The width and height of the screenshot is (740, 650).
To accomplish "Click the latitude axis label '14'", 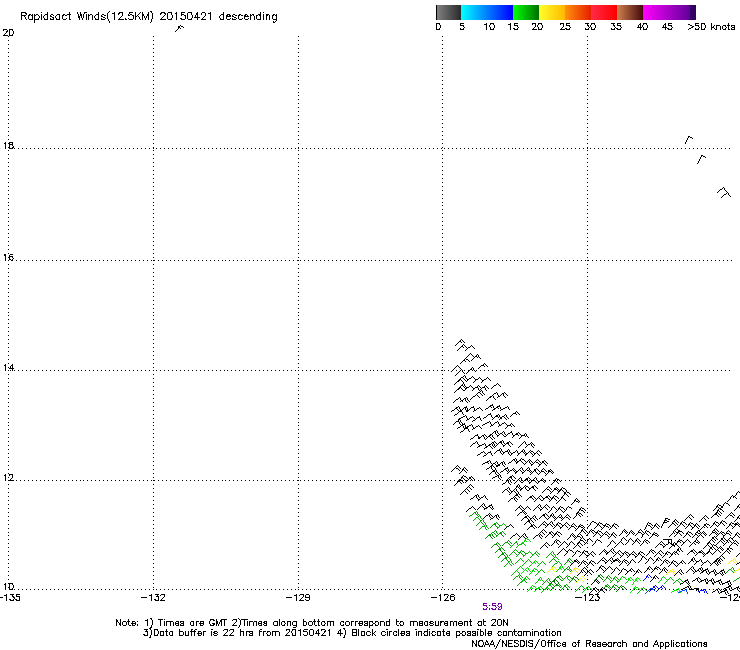I will click(x=8, y=367).
